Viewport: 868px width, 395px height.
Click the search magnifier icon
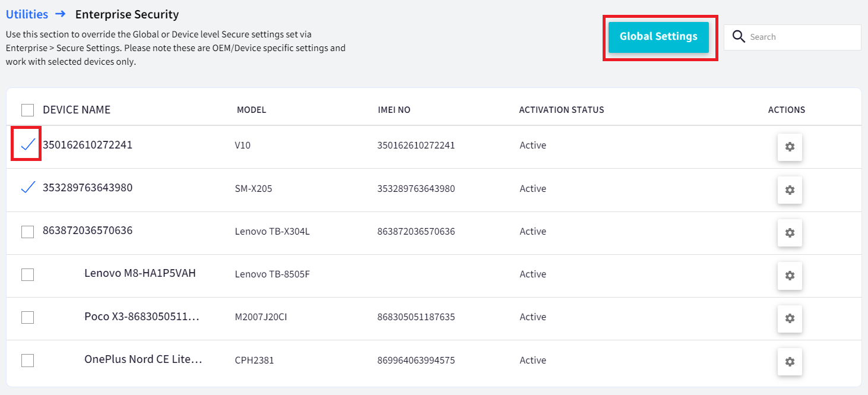(739, 37)
